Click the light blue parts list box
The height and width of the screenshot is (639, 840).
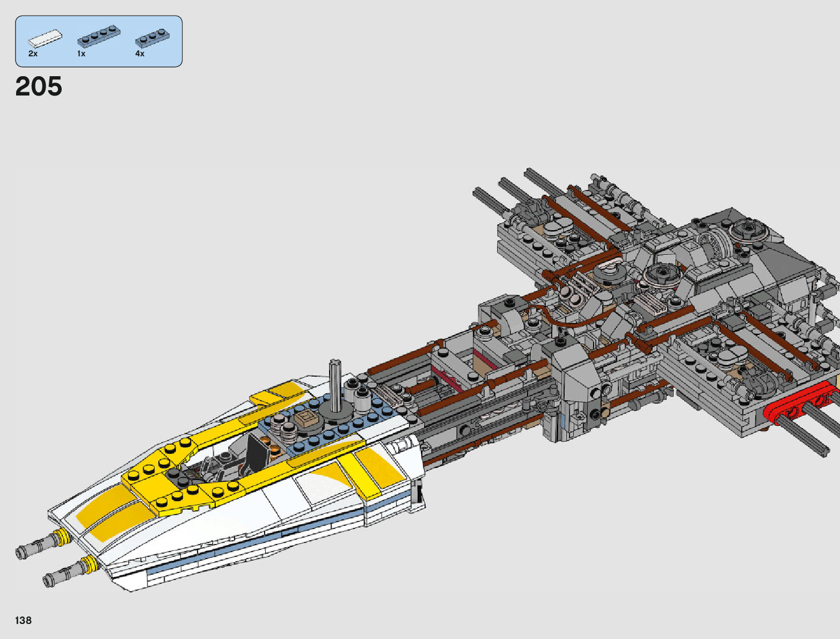[x=99, y=41]
